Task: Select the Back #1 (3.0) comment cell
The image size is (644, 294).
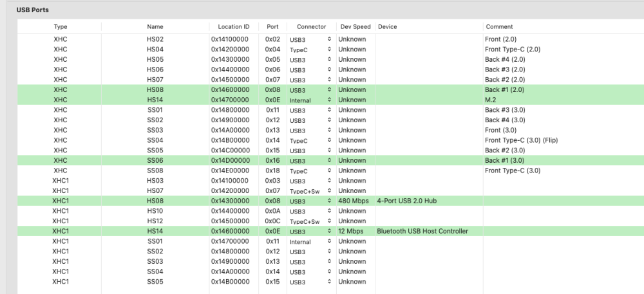Action: click(x=505, y=160)
